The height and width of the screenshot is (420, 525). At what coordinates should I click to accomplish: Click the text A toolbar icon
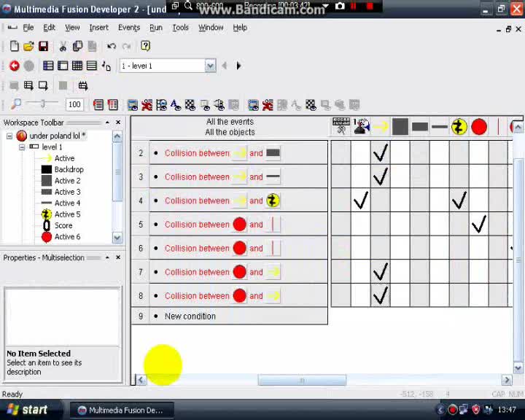176,105
